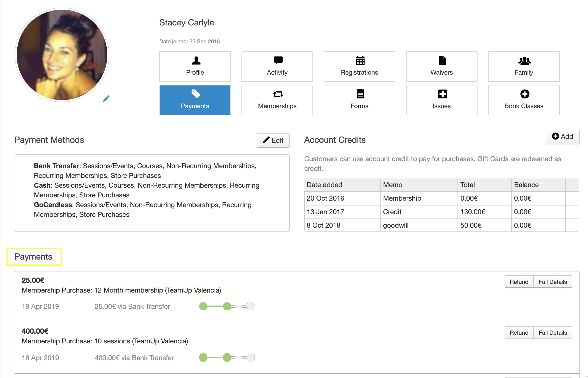Open the Family group tile
588x378 pixels.
[524, 67]
